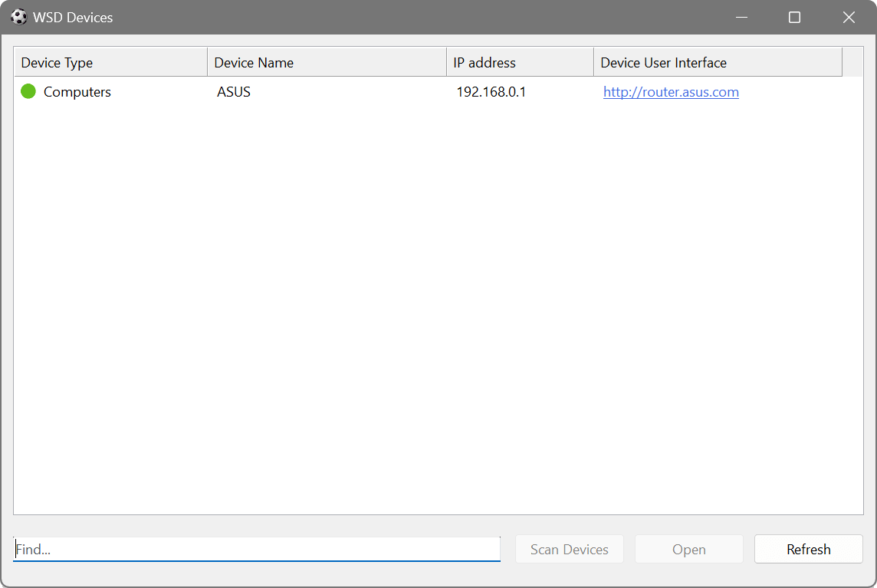Click the Computers label in the list
This screenshot has height=588, width=877.
pos(78,91)
